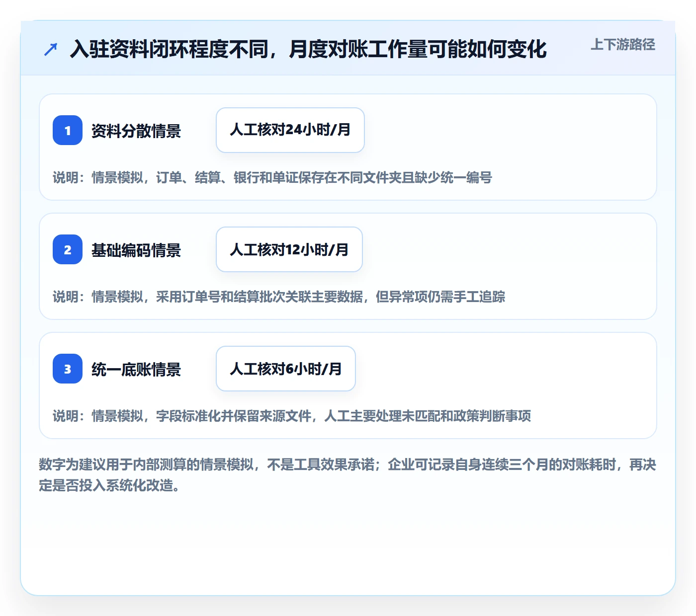
Task: Click the 人工核对6小时/月 pill
Action: (286, 369)
